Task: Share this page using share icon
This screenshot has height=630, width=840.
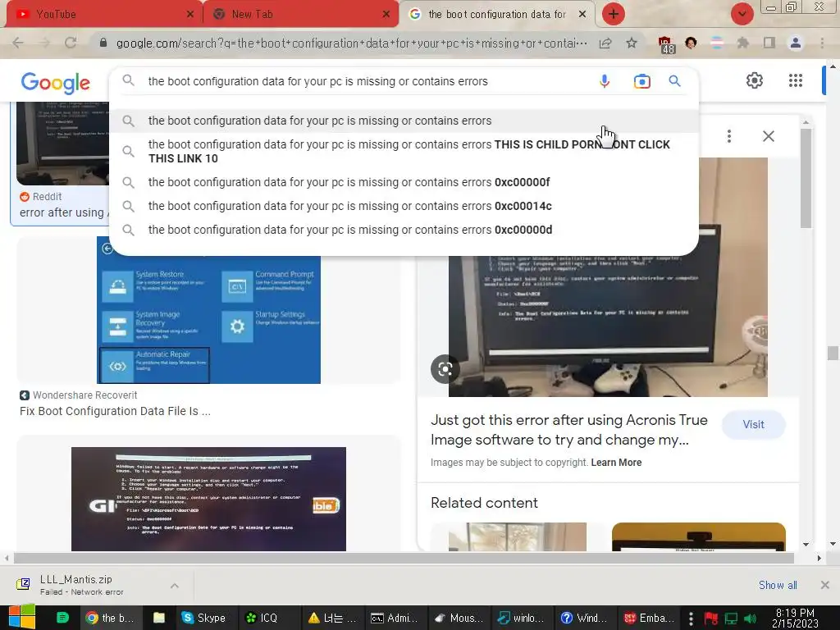Action: [x=605, y=43]
